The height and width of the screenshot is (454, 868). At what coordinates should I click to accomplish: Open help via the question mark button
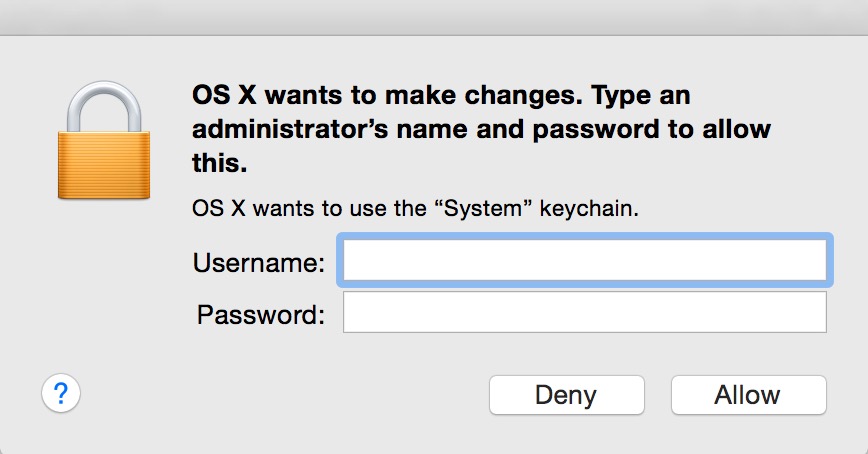[61, 394]
